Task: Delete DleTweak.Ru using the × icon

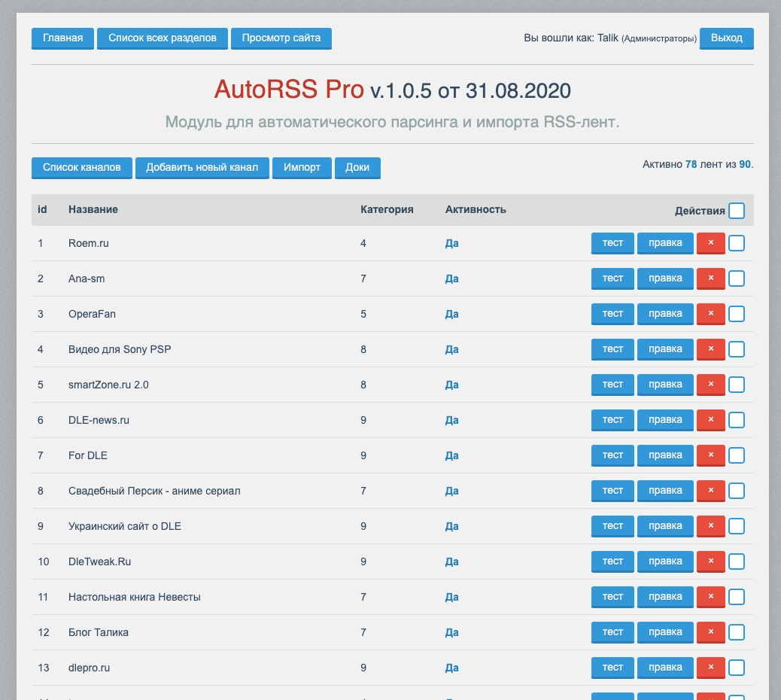Action: (710, 562)
